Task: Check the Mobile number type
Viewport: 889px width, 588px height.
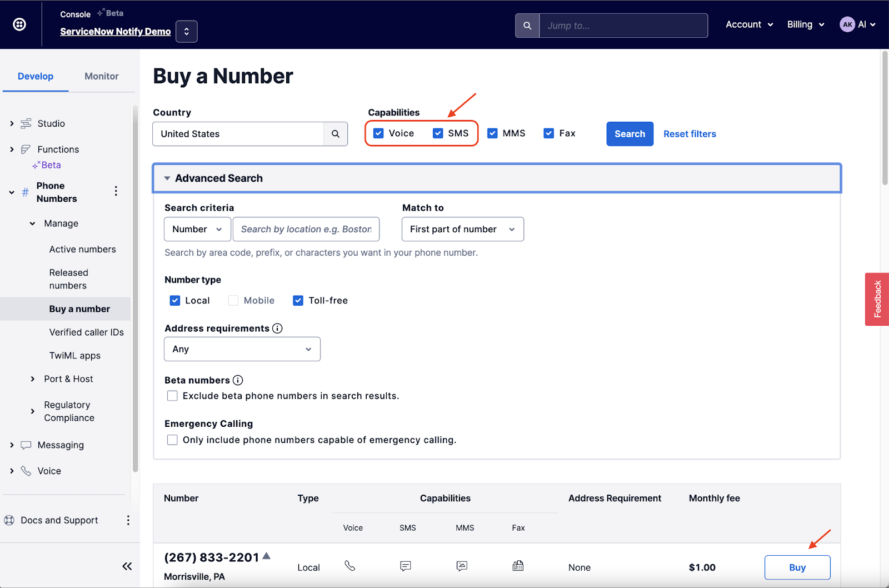Action: click(233, 301)
